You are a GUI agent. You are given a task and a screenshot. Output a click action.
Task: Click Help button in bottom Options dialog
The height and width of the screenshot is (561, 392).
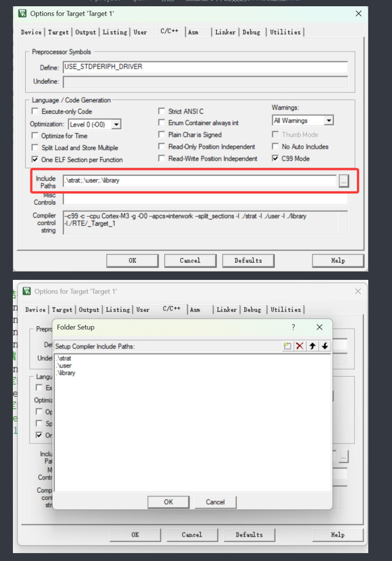tap(338, 535)
